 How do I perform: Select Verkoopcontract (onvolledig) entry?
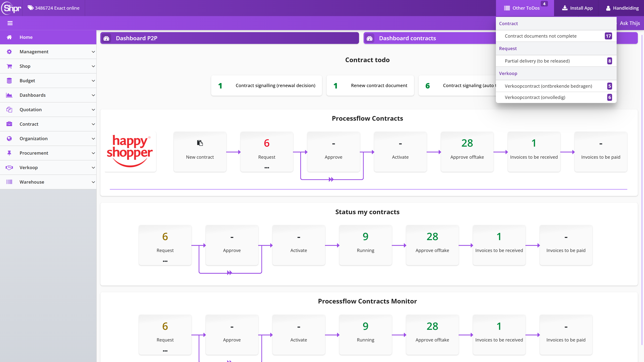click(556, 97)
